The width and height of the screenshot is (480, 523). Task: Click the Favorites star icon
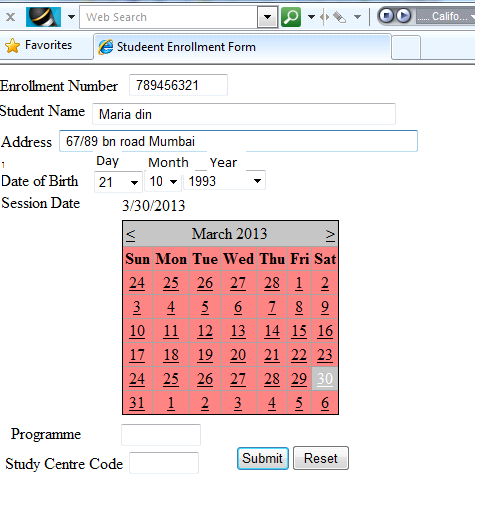pos(12,45)
